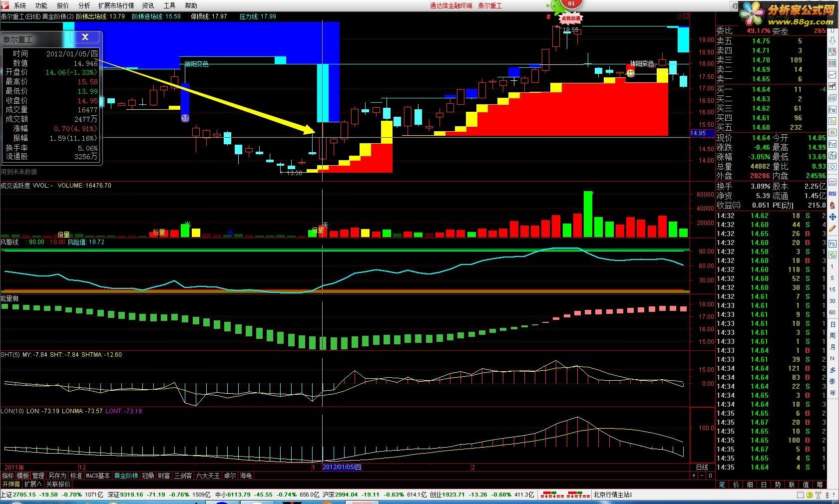Open the 功能 menu
839x504 pixels.
(x=41, y=5)
